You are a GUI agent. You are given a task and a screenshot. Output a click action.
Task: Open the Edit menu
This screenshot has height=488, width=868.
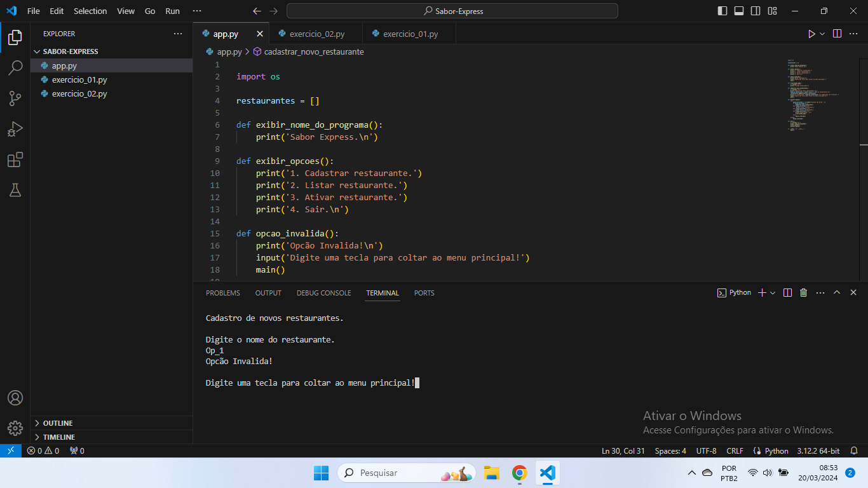(x=57, y=11)
